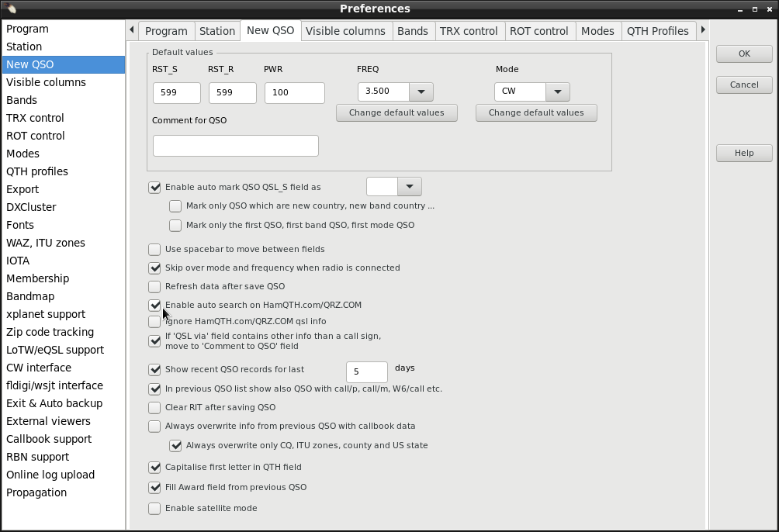
Task: Select DXCluster in the sidebar list
Action: click(64, 207)
